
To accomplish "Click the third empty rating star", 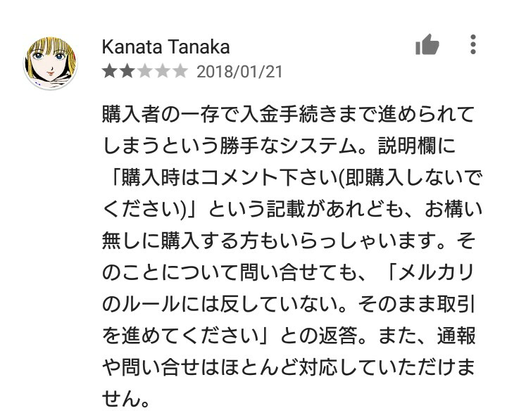I will coord(144,71).
